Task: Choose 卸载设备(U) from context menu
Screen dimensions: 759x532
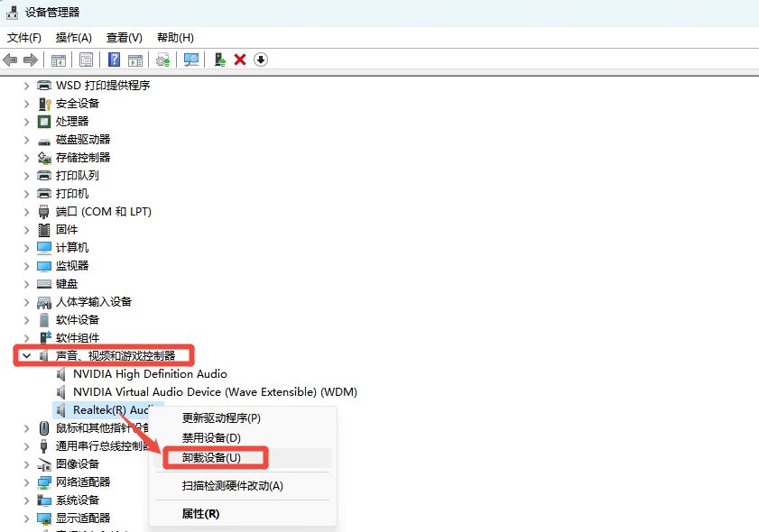Action: [x=243, y=457]
